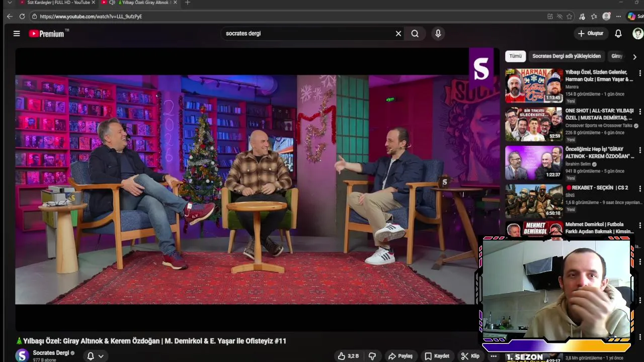Close the Yılbaşı Özel tab
644x362 pixels.
pos(175,3)
